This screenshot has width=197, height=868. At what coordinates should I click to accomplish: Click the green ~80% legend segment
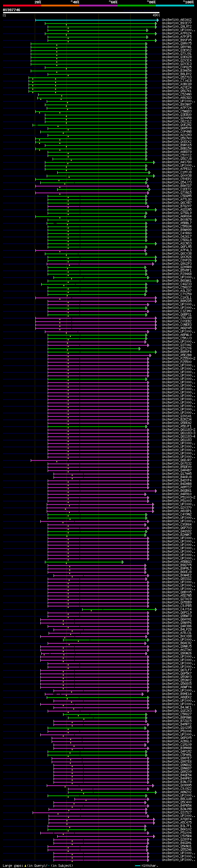point(137,6)
